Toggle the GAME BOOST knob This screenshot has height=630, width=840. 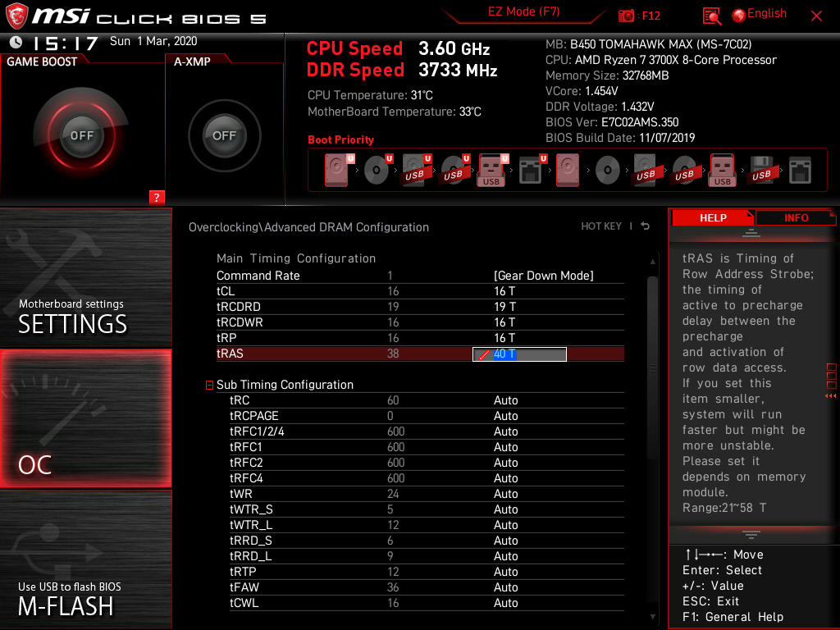pyautogui.click(x=81, y=135)
